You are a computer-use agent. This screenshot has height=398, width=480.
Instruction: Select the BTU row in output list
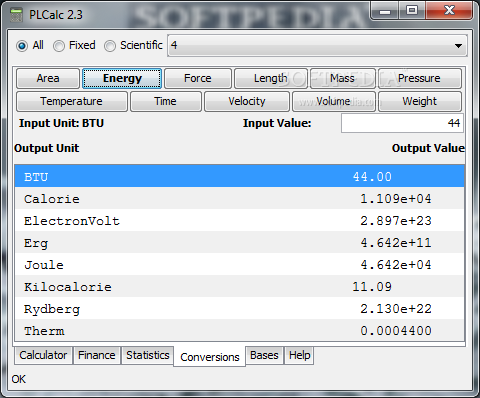pyautogui.click(x=239, y=176)
